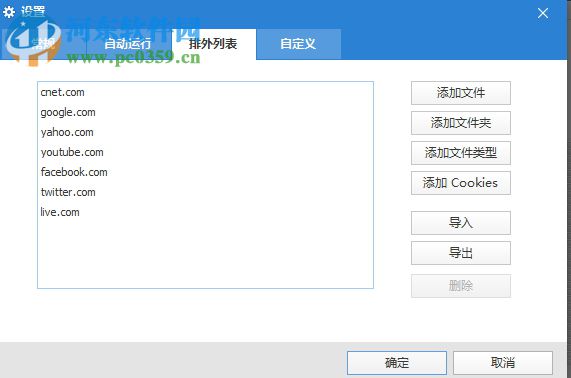Viewport: 571px width, 378px height.
Task: Click the 导入 button
Action: coord(461,223)
